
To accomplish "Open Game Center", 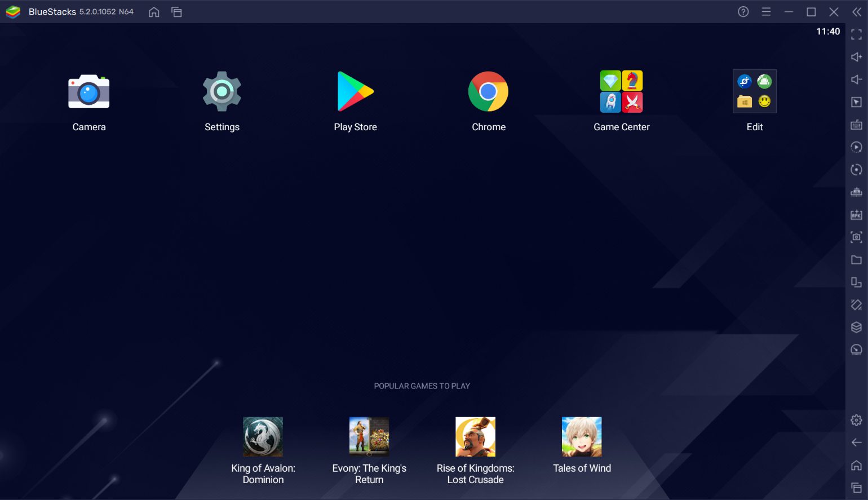I will coord(621,91).
